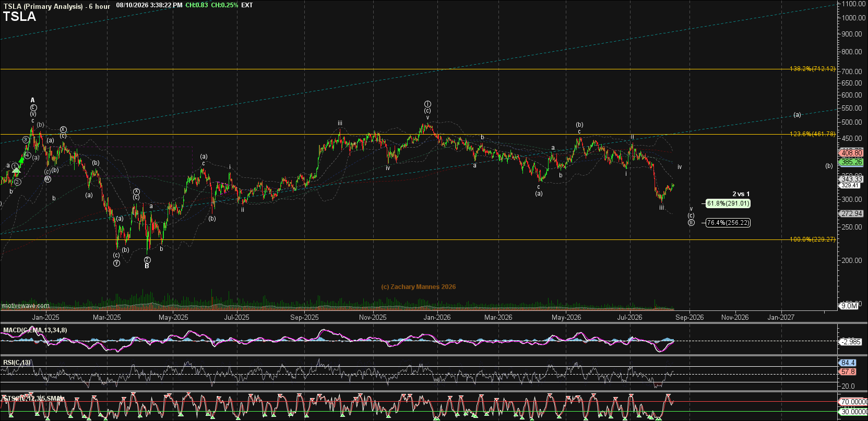This screenshot has height=421, width=868.
Task: Click the Sep-2025 date axis label
Action: (304, 317)
